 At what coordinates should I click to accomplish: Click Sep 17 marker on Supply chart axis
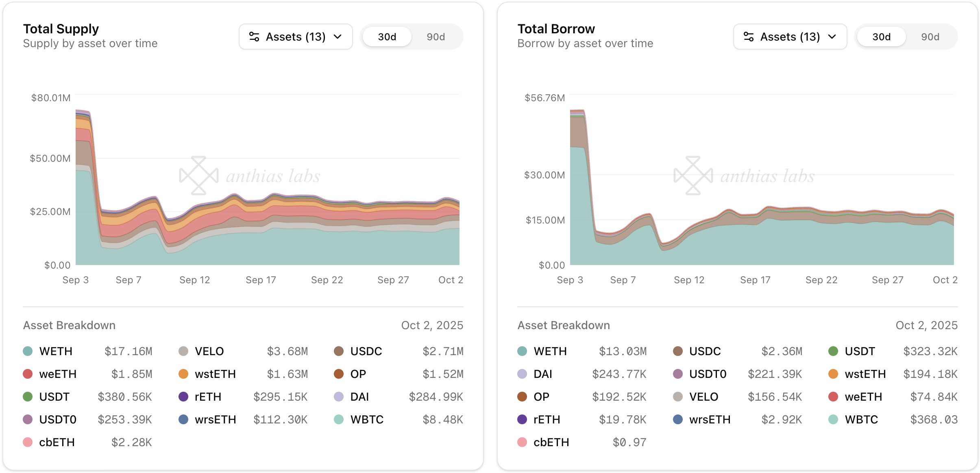click(261, 280)
